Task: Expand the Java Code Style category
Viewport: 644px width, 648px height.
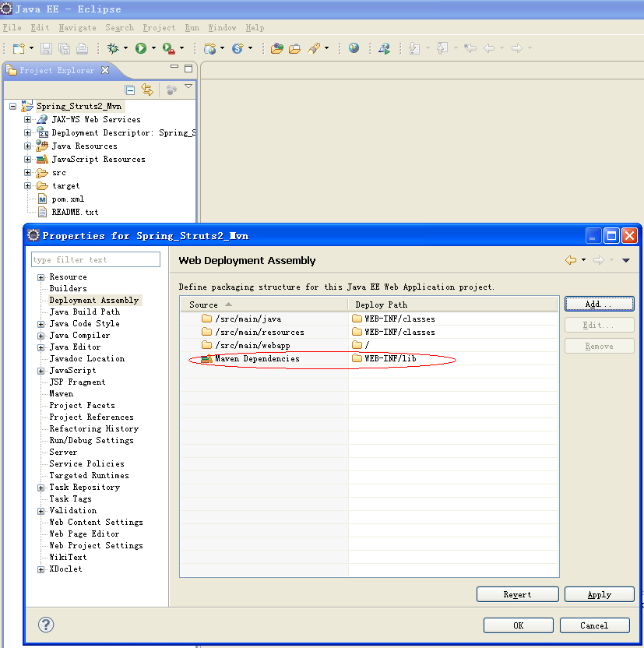Action: (x=41, y=324)
